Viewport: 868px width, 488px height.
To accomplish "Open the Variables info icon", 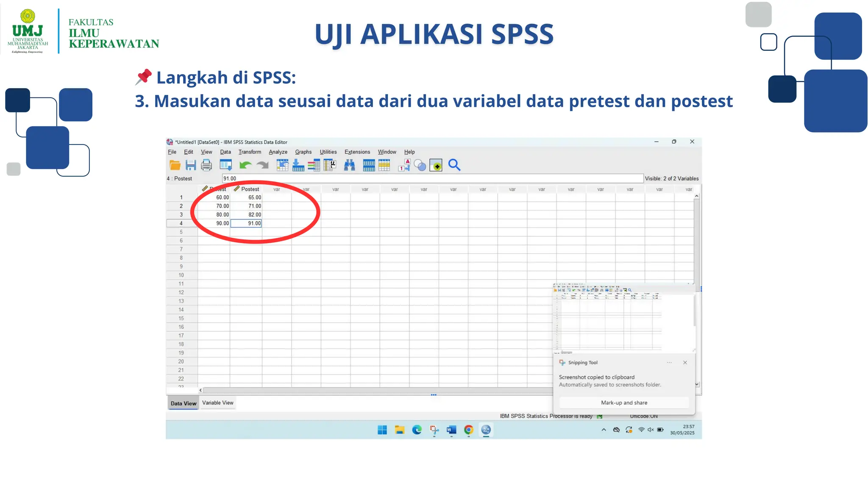I will [314, 165].
